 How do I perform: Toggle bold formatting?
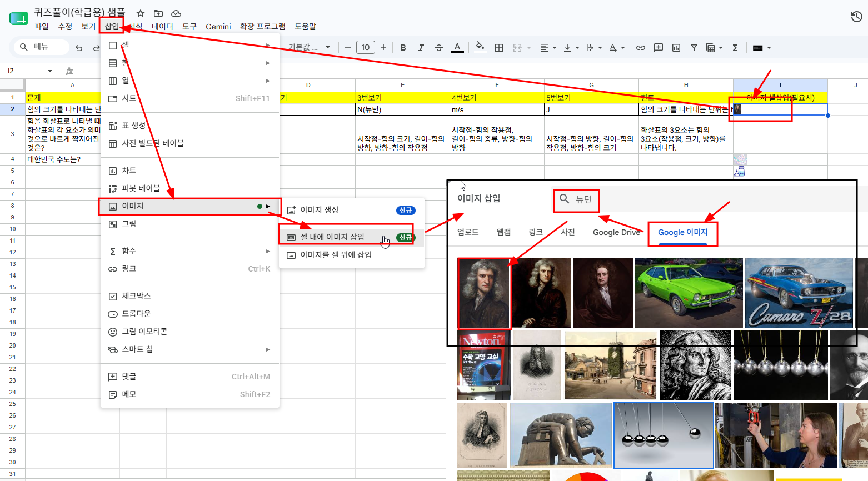click(403, 48)
